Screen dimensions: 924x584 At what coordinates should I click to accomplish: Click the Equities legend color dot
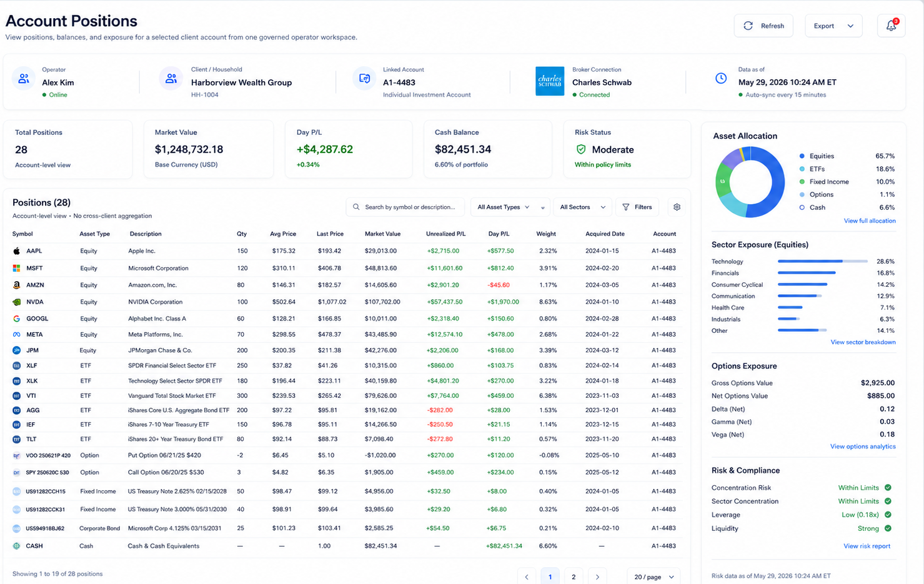click(x=802, y=156)
